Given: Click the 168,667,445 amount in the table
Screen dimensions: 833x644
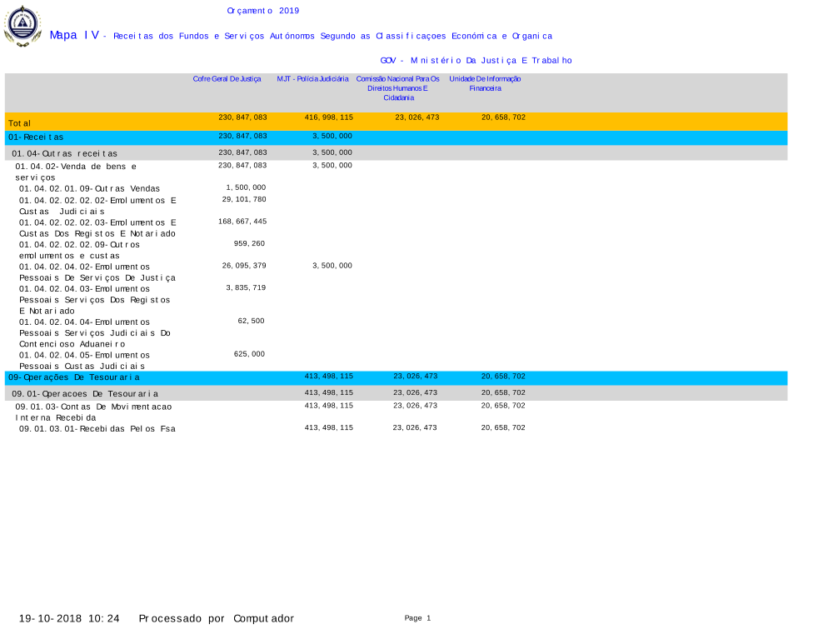Looking at the screenshot, I should [244, 222].
